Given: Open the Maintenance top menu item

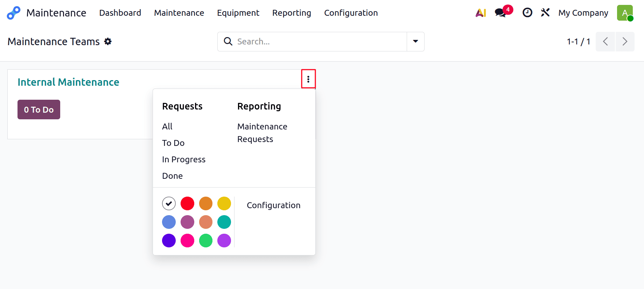Looking at the screenshot, I should pos(179,13).
